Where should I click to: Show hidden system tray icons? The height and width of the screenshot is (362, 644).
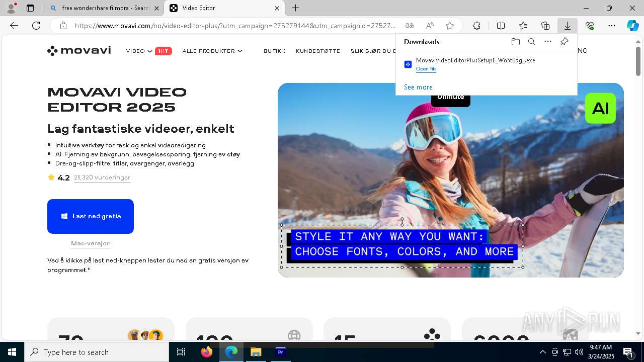tap(542, 352)
